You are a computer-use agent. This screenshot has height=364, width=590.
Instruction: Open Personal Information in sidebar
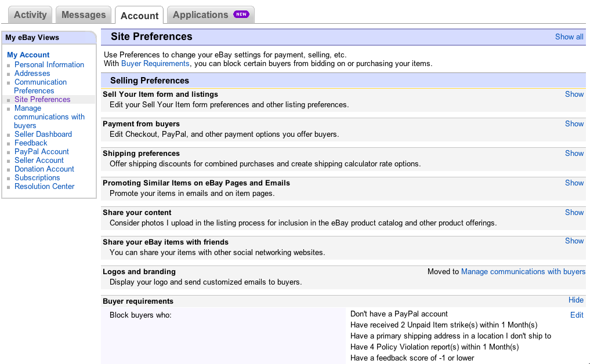click(49, 64)
